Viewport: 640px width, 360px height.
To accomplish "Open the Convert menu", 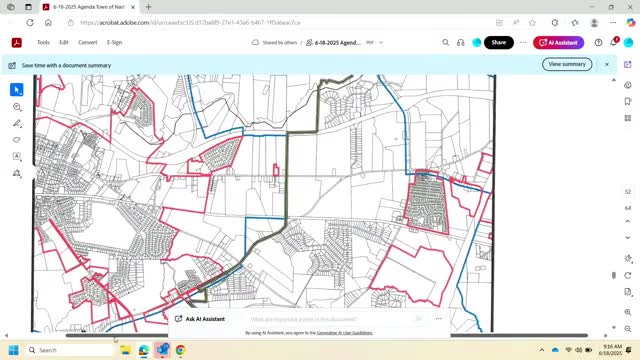I will (88, 42).
